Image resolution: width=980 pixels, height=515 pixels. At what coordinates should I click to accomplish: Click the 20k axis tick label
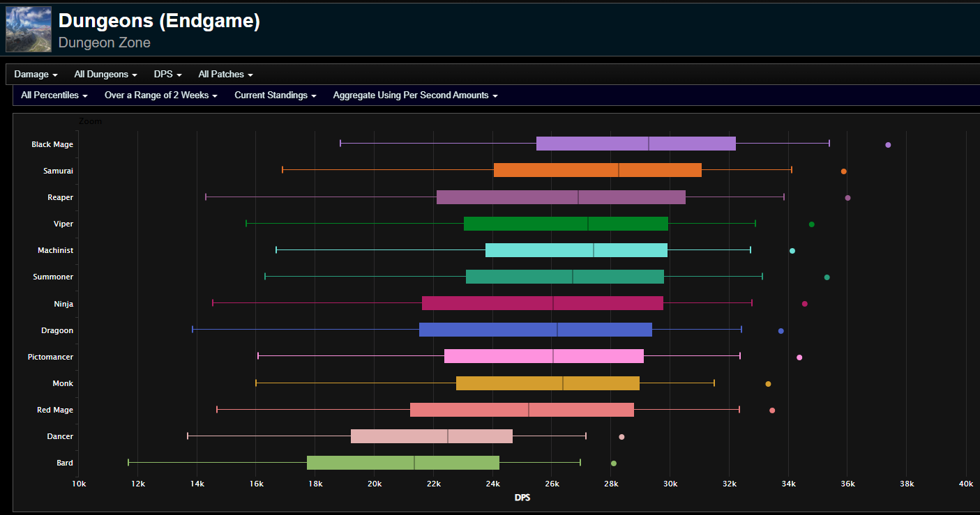tap(375, 484)
